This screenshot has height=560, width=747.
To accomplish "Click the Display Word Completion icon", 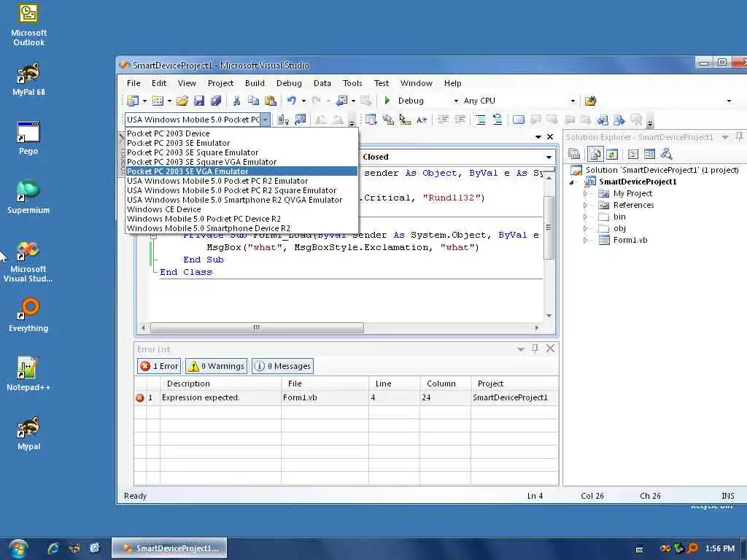I will (x=422, y=120).
